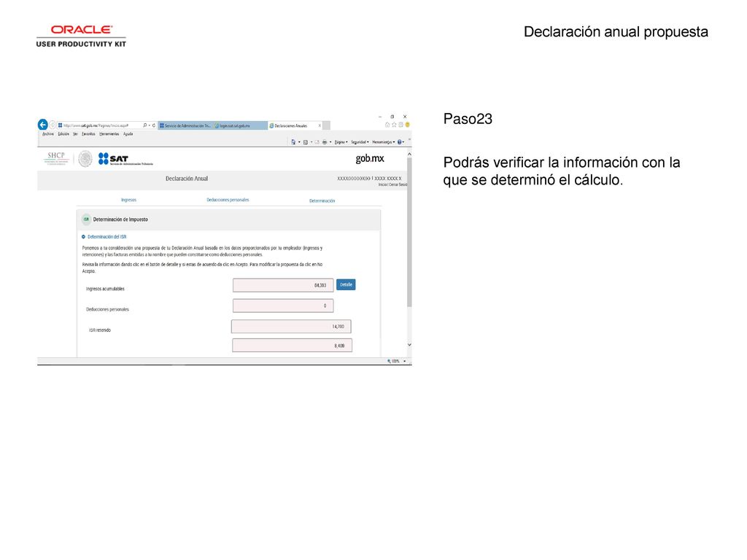Click the Mexican coat of arms seal
The height and width of the screenshot is (560, 747).
point(85,159)
